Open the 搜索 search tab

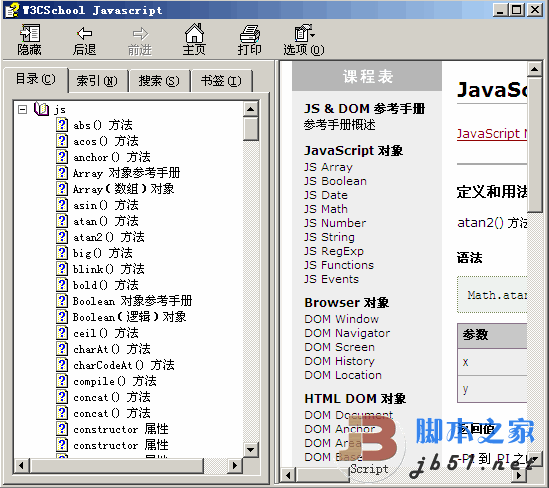(x=159, y=81)
